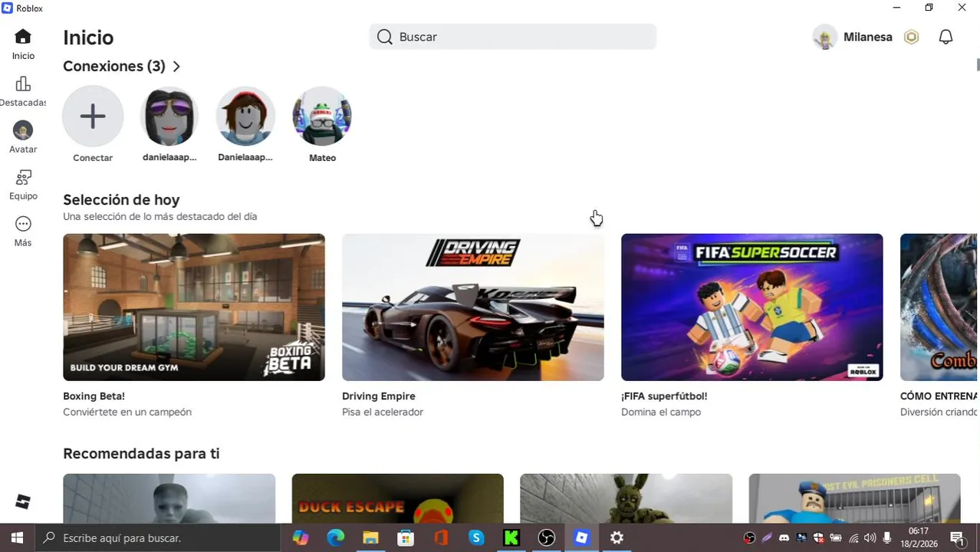980x552 pixels.
Task: Click the microphone tray icon
Action: pyautogui.click(x=887, y=538)
